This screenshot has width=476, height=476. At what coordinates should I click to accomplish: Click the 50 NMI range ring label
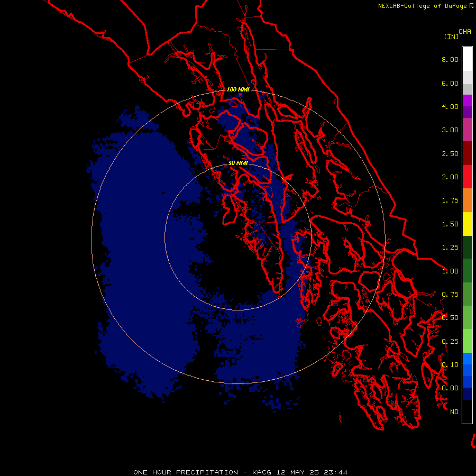coord(239,163)
